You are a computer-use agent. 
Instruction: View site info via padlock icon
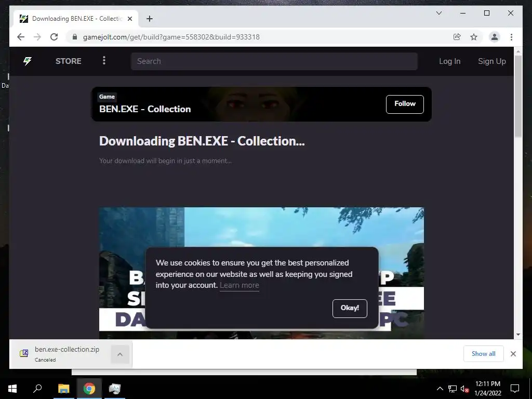click(75, 37)
